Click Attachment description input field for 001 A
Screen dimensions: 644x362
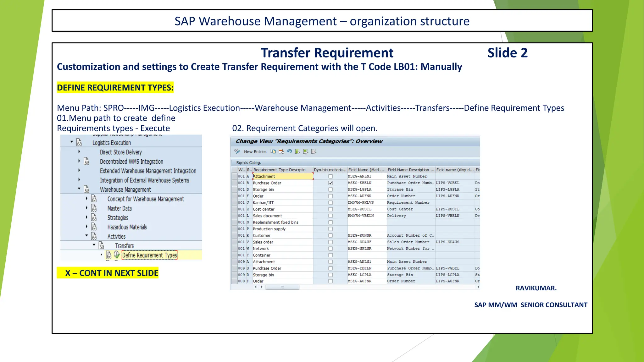tap(283, 176)
